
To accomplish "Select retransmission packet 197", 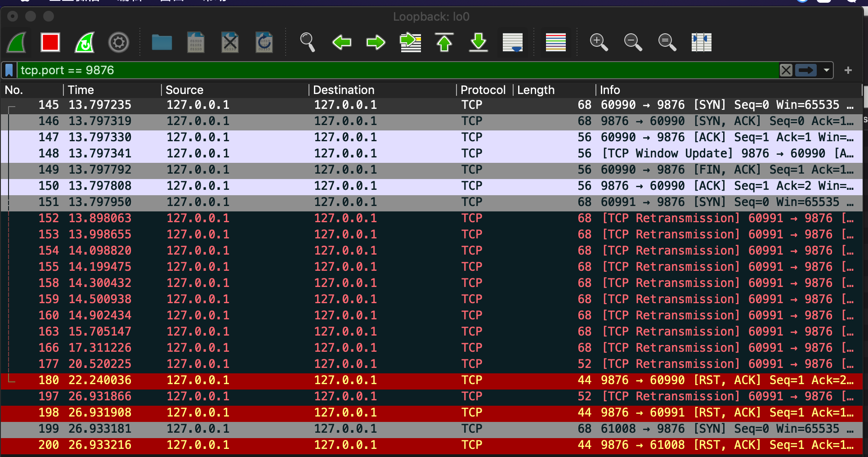I will tap(432, 397).
